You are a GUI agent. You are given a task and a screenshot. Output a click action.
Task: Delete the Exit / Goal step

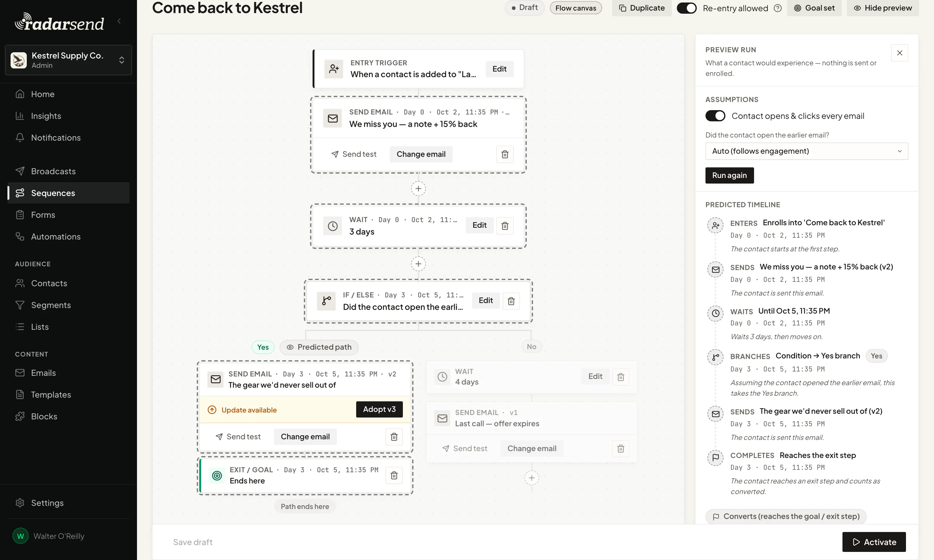coord(394,475)
